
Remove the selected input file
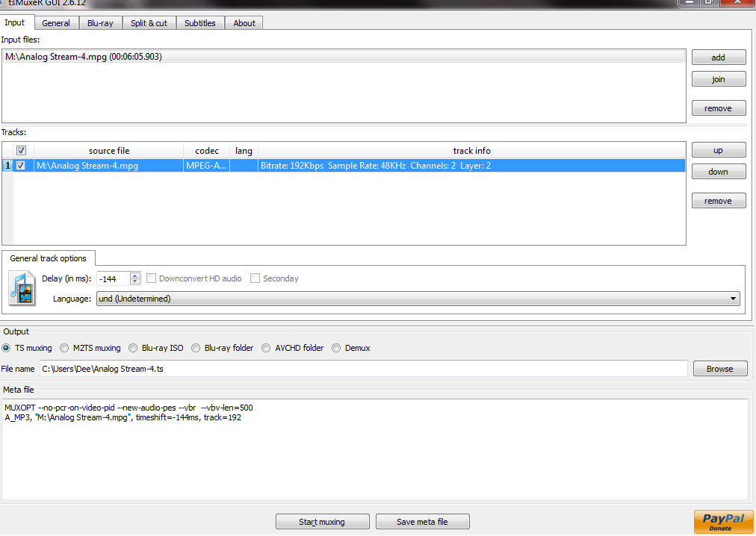tap(719, 108)
